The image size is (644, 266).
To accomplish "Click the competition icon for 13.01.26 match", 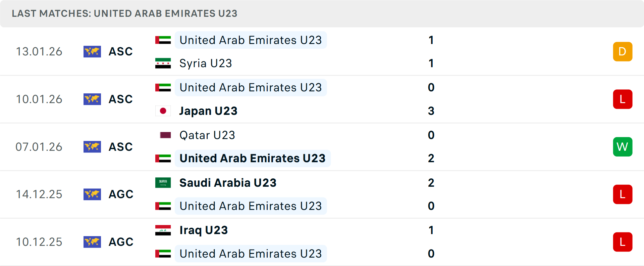I will 92,52.
